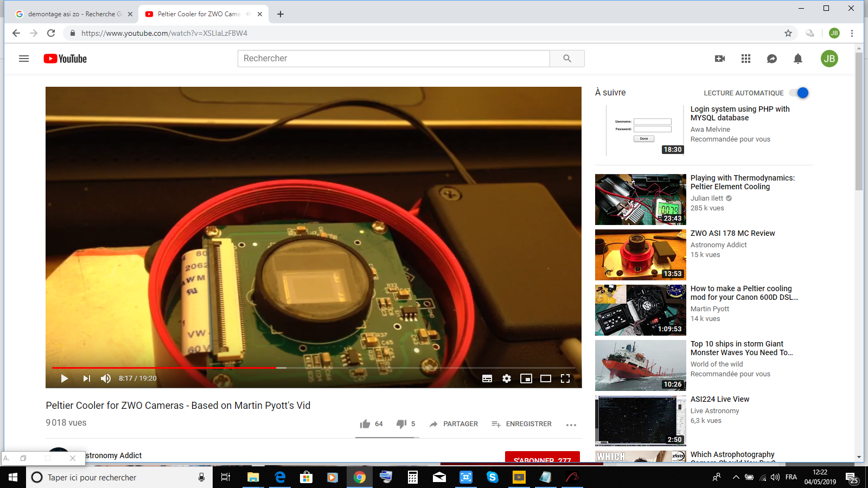Click PARTAGER share button
The width and height of the screenshot is (868, 488).
(454, 424)
